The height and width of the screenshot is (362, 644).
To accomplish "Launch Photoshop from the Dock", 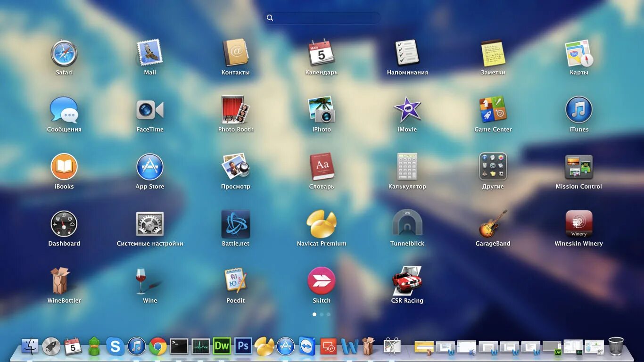I will (243, 346).
